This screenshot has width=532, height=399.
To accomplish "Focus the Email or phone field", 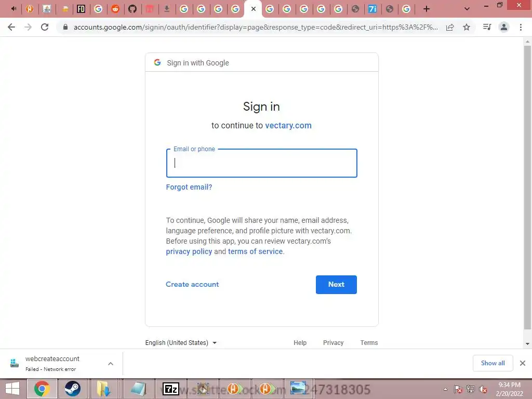I will point(262,163).
